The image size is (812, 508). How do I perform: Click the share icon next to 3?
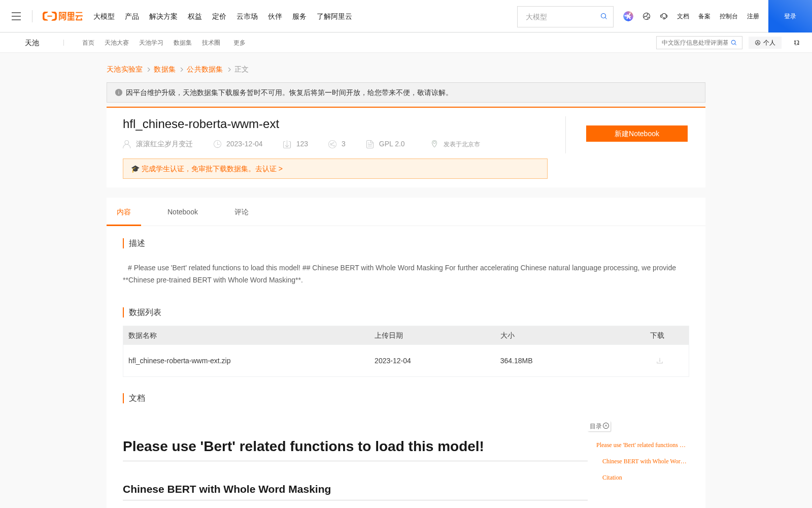click(x=332, y=144)
